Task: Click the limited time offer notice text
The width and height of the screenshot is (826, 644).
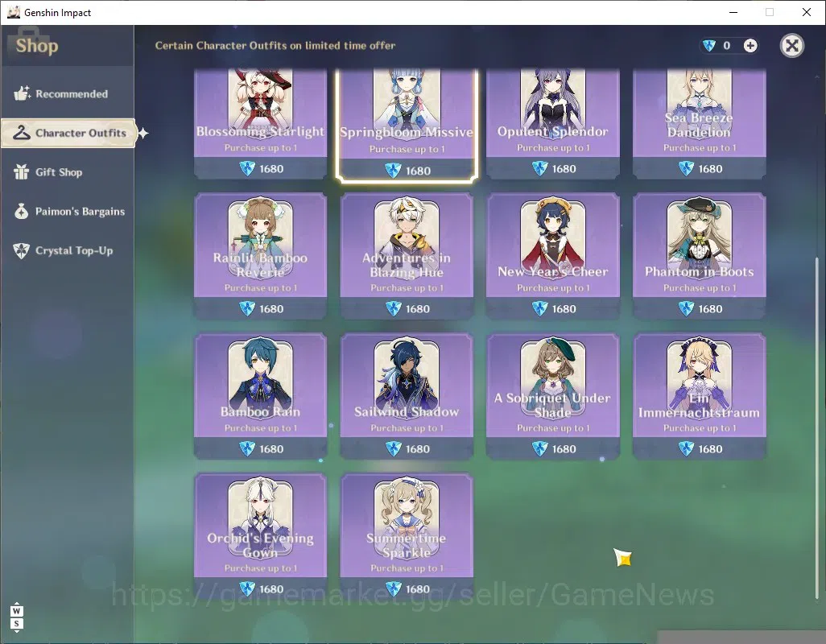Action: point(275,46)
